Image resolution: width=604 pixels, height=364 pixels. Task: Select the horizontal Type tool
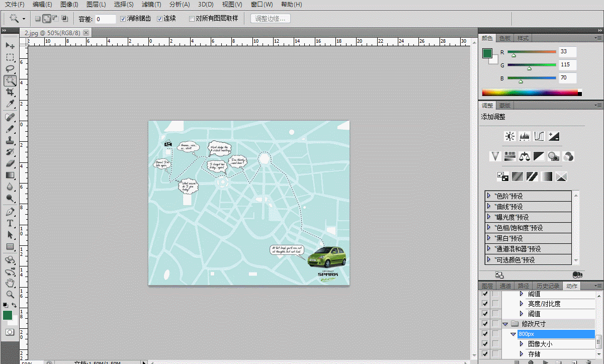(x=10, y=223)
